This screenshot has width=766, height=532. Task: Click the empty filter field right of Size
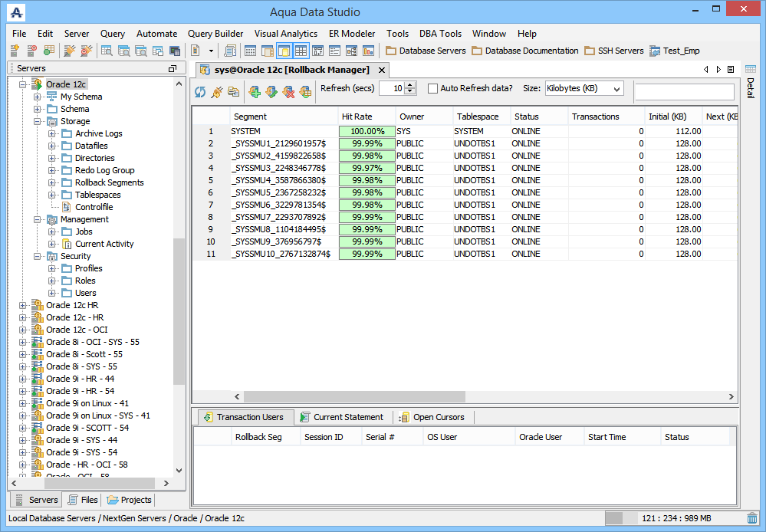pyautogui.click(x=685, y=92)
